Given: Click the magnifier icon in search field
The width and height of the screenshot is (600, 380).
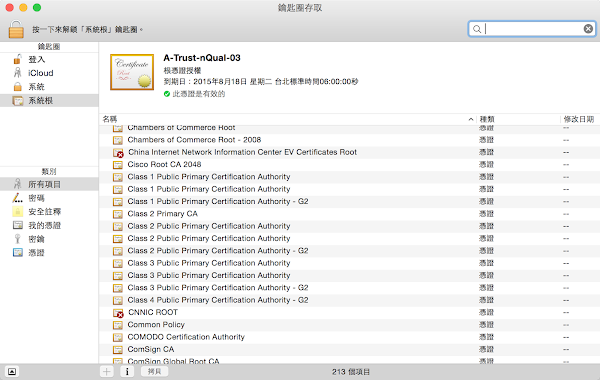Looking at the screenshot, I should pos(477,29).
